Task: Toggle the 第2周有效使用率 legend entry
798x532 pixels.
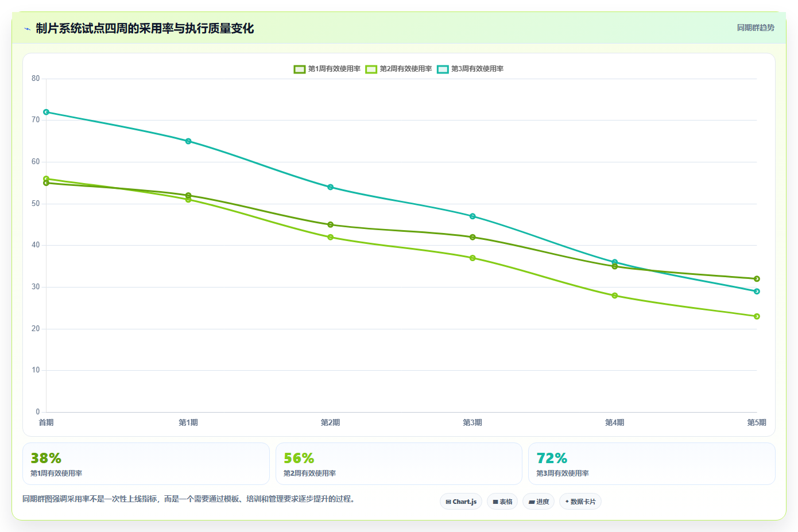Action: pyautogui.click(x=399, y=69)
